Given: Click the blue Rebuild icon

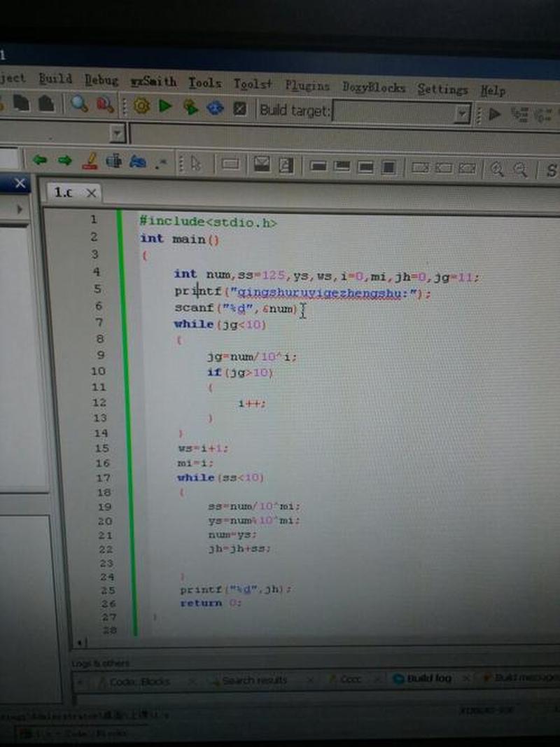Looking at the screenshot, I should pos(215,108).
